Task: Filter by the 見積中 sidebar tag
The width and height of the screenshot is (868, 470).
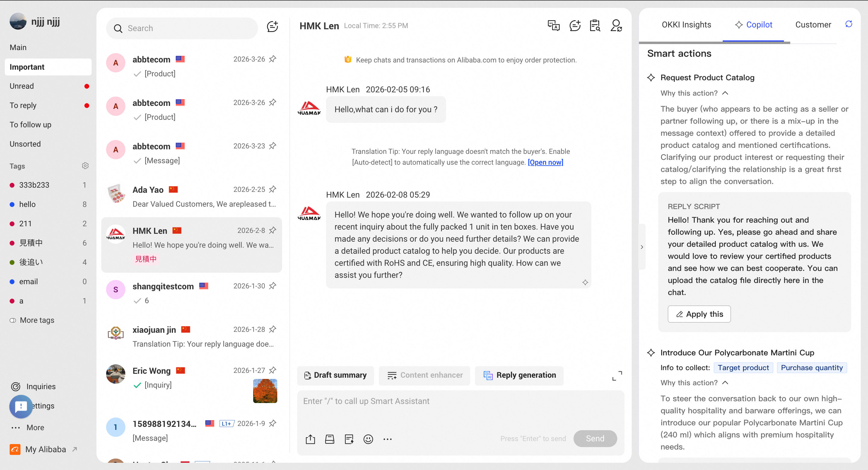Action: [x=48, y=243]
